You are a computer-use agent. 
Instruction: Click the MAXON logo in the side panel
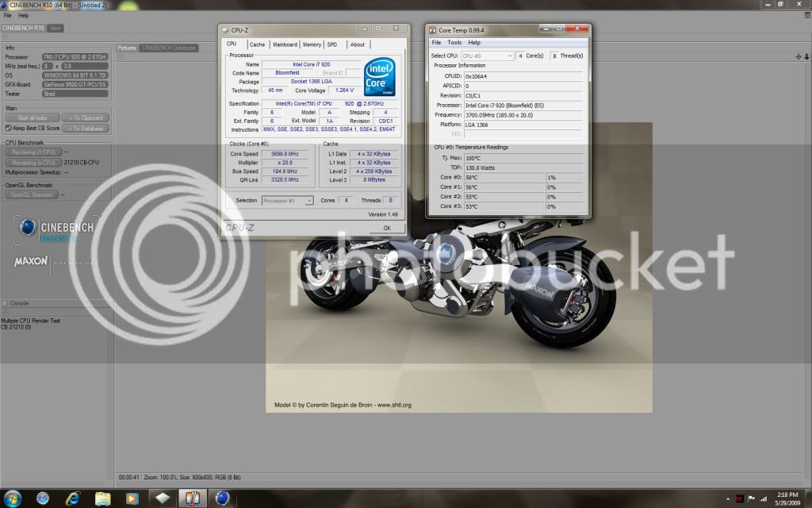coord(31,260)
